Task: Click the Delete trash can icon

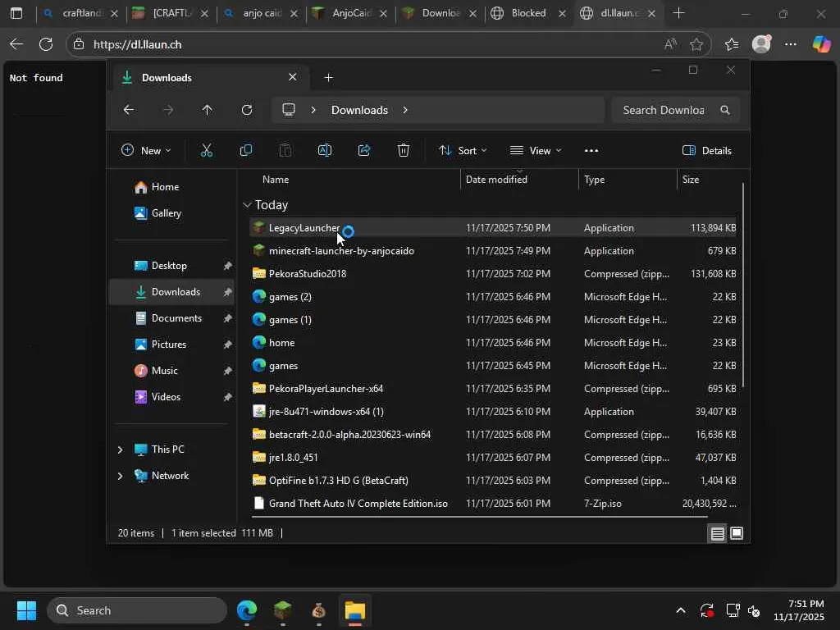Action: (404, 150)
